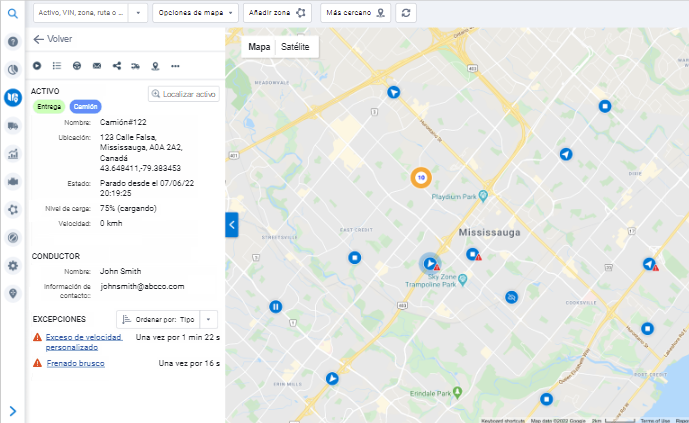Open the compass rules sidebar icon
Image resolution: width=689 pixels, height=423 pixels.
pyautogui.click(x=13, y=238)
